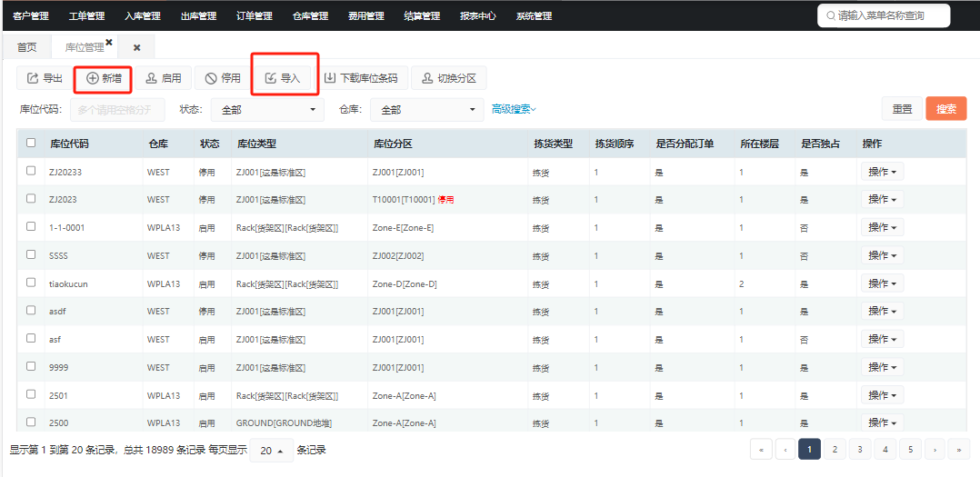Viewport: 980px width, 477px height.
Task: Click the 新增 add button
Action: click(x=103, y=78)
